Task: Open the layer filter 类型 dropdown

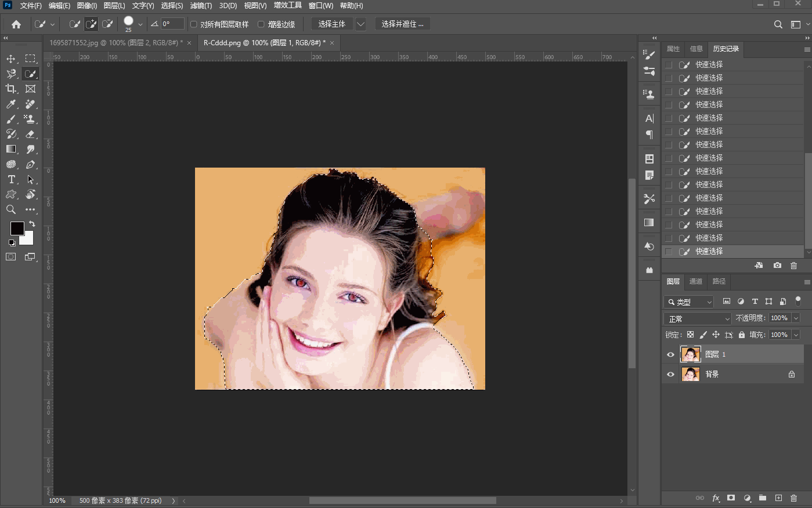Action: [689, 302]
